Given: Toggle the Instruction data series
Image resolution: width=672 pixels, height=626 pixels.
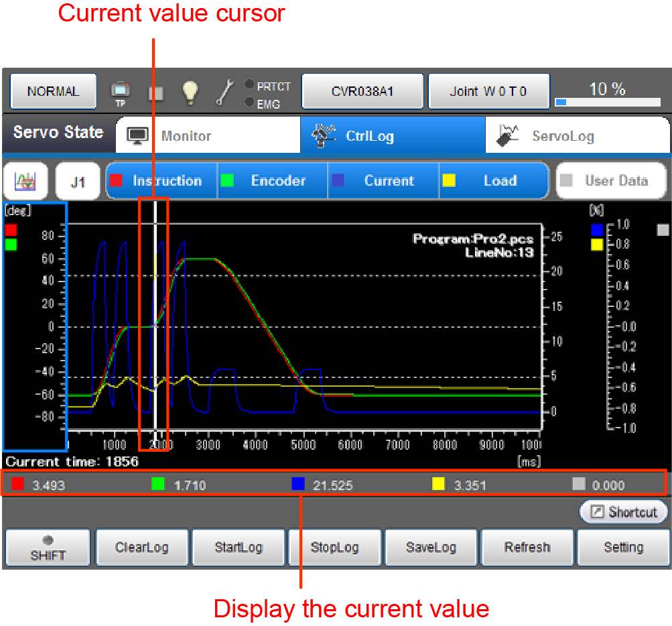Looking at the screenshot, I should click(x=161, y=181).
